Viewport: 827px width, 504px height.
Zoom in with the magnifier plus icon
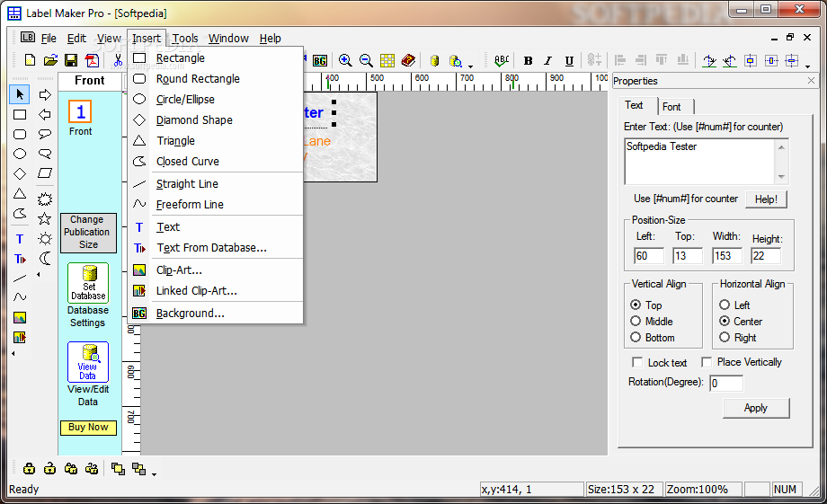[x=345, y=60]
